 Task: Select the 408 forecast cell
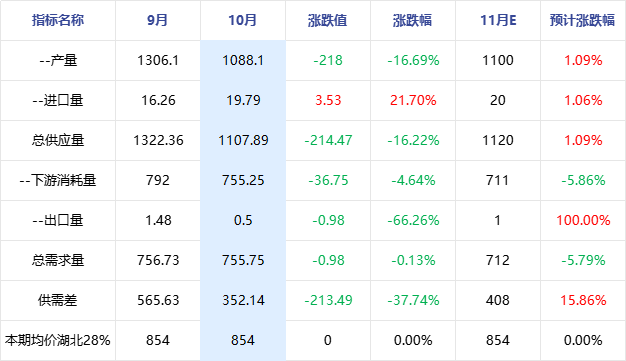tap(498, 300)
